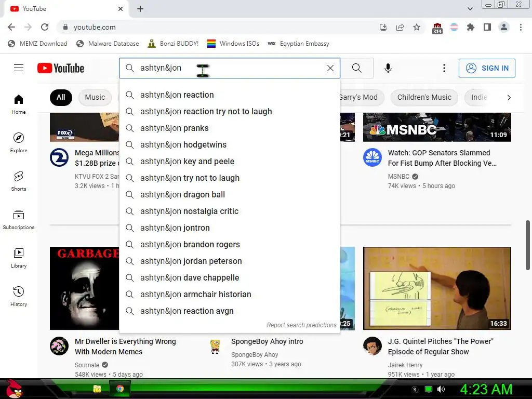The height and width of the screenshot is (399, 532).
Task: Go back with browser back arrow
Action: coord(11,27)
